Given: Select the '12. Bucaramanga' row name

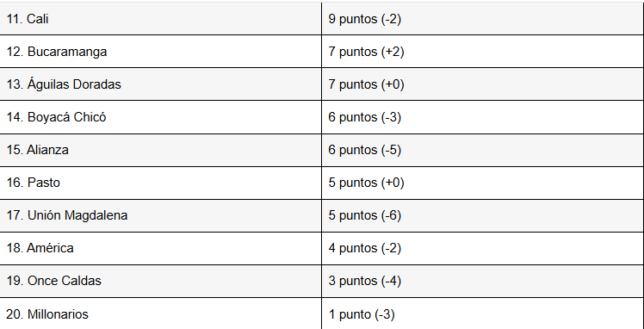Looking at the screenshot, I should tap(161, 52).
